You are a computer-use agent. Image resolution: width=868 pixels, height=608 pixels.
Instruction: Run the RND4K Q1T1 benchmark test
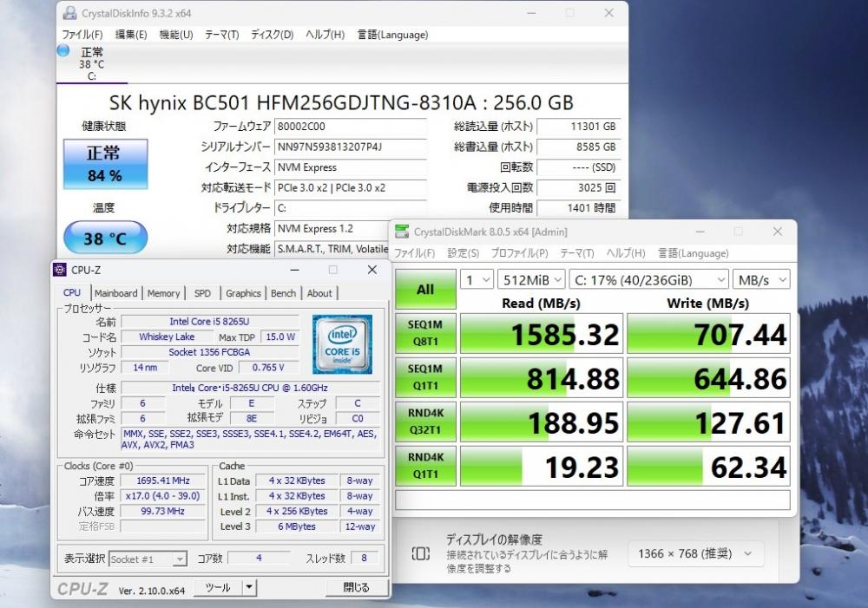[425, 466]
